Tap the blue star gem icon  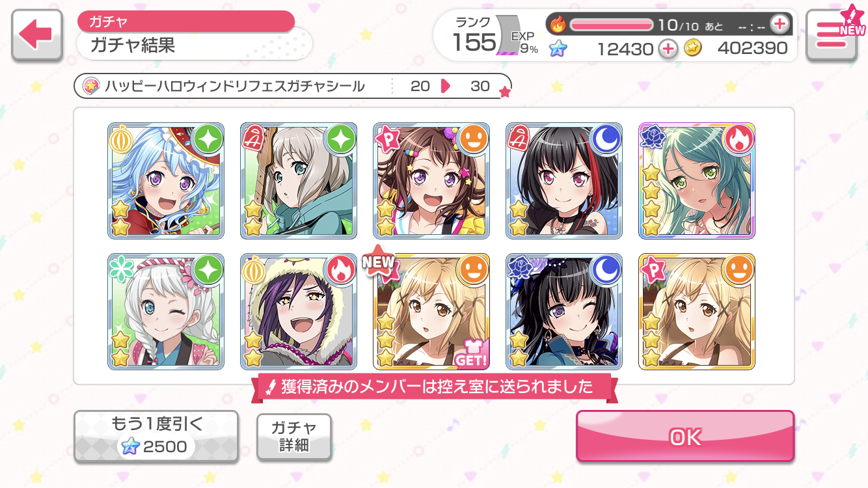(x=558, y=48)
